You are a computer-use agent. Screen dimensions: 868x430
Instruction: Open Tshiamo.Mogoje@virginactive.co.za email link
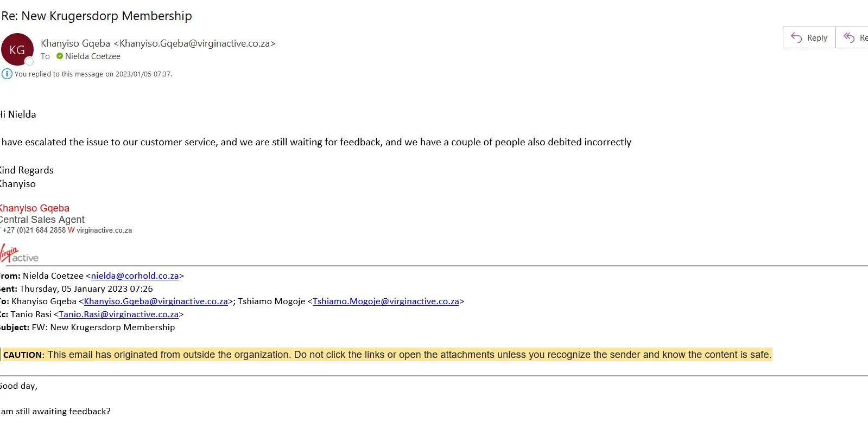[x=385, y=301]
